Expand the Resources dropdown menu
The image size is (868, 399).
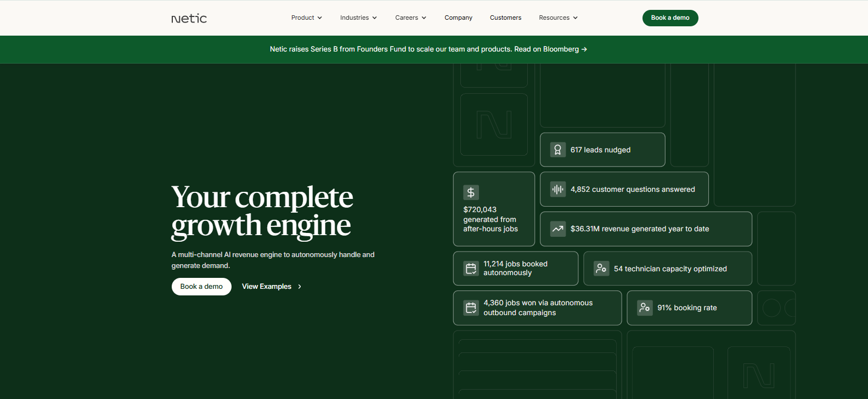tap(558, 18)
